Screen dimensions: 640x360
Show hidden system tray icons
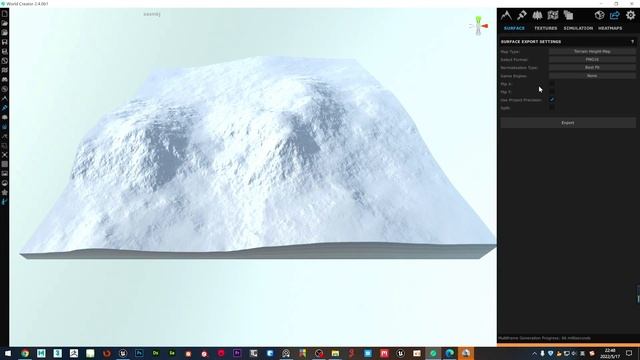pos(534,353)
